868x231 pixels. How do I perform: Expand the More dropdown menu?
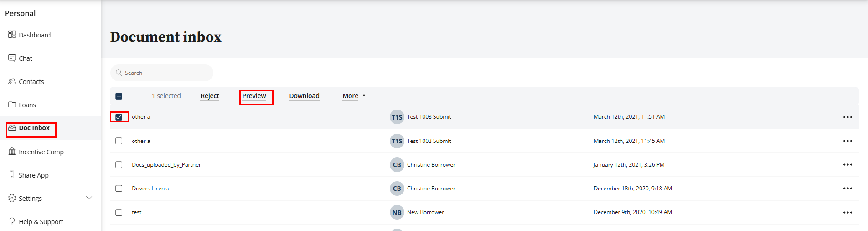pos(354,96)
